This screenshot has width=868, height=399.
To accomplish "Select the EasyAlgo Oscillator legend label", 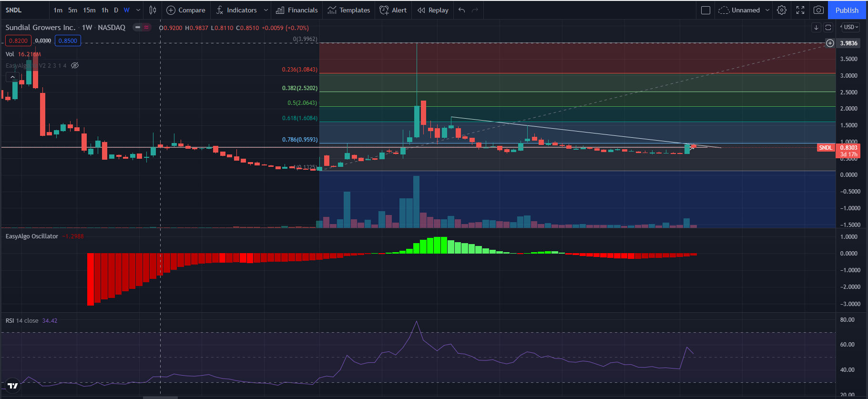I will [x=32, y=236].
